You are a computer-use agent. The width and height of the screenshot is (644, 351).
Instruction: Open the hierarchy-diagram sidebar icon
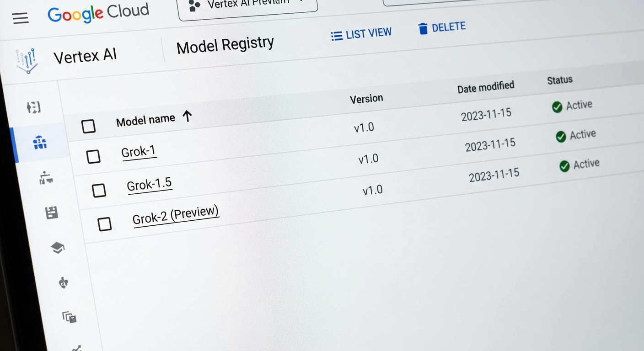(46, 178)
